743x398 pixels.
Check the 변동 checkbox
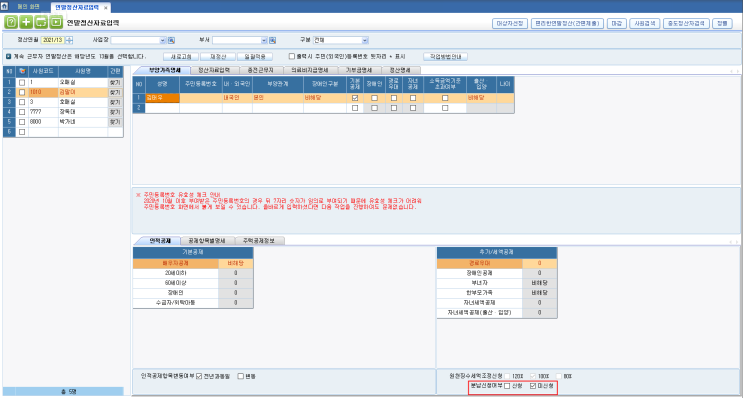click(x=241, y=376)
